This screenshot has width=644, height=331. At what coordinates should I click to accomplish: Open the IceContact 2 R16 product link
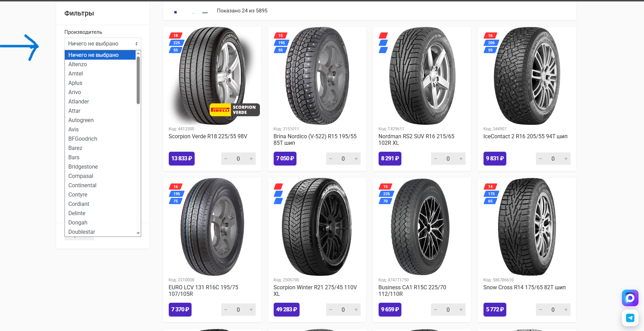coord(525,137)
